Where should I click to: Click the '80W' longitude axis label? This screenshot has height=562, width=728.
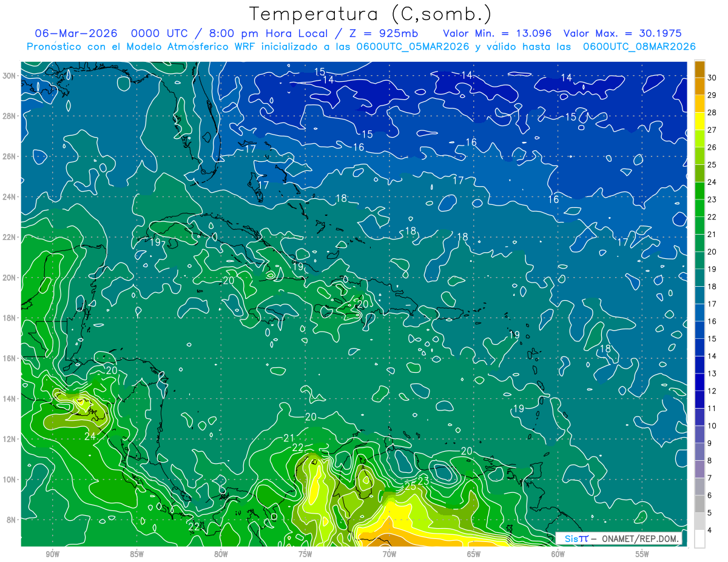click(x=221, y=555)
